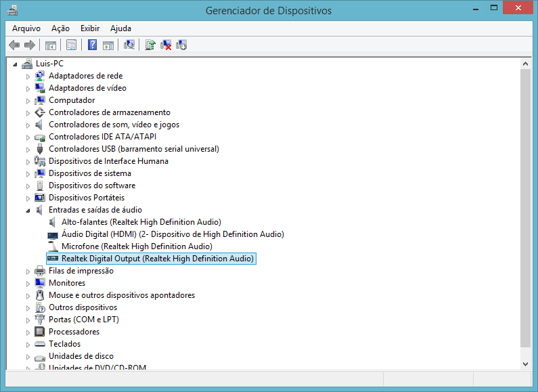Click the Áudio Digital (HDMI) device icon
The image size is (538, 392).
point(53,235)
